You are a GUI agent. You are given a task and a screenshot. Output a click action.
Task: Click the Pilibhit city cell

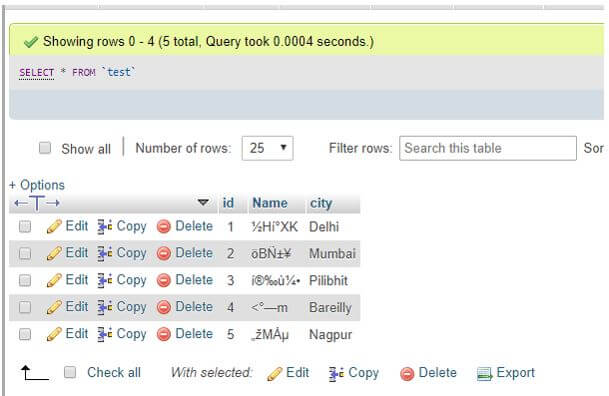[x=328, y=280]
